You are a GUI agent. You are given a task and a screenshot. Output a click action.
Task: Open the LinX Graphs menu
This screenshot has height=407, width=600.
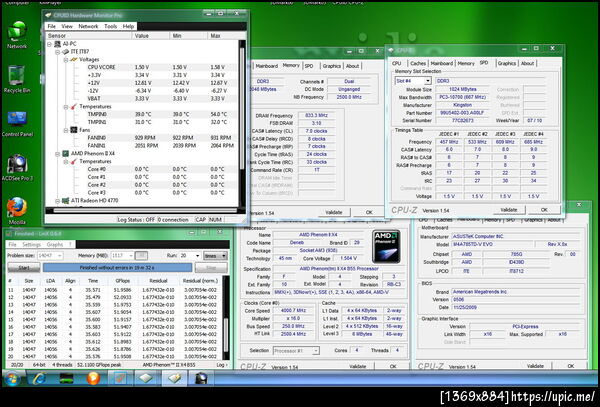click(55, 244)
